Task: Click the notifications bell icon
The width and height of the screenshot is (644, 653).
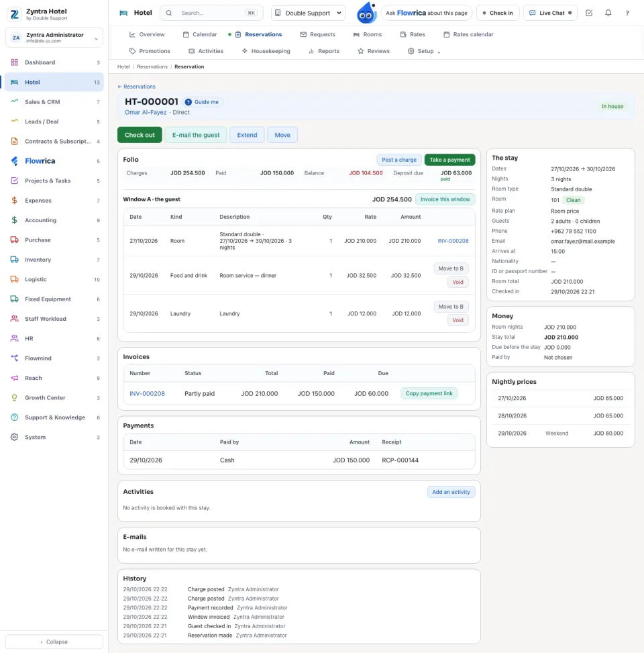Action: 608,13
